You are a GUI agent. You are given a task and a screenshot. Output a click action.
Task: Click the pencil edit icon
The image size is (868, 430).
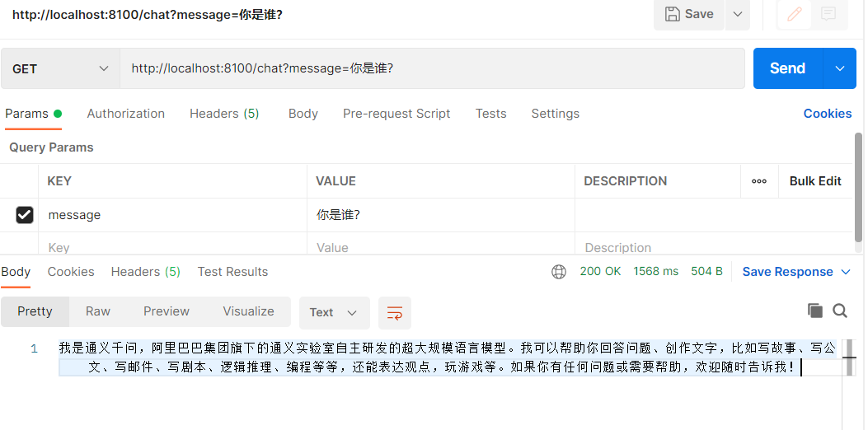(x=795, y=14)
